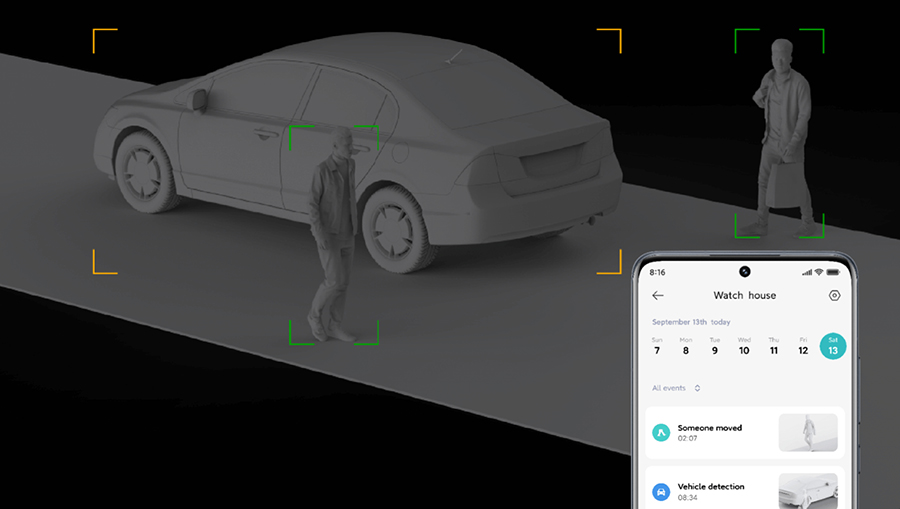900x509 pixels.
Task: Tap the battery icon in status bar
Action: 832,272
